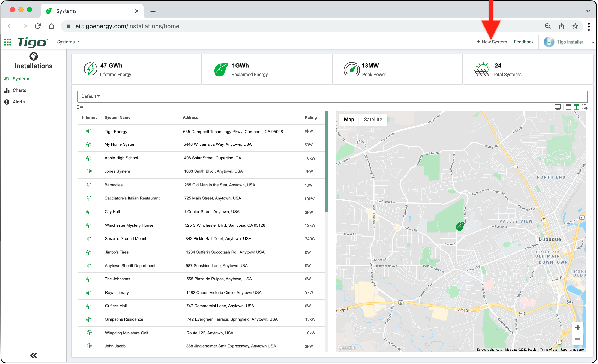Click Report a map error link
Screen dimensions: 598x364
573,349
